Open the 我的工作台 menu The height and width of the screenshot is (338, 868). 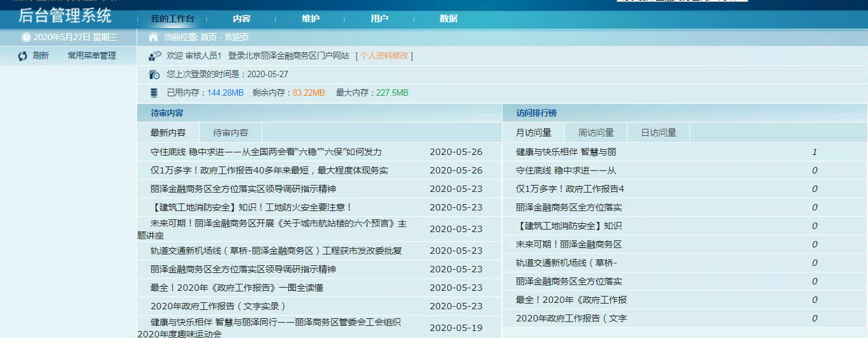172,19
